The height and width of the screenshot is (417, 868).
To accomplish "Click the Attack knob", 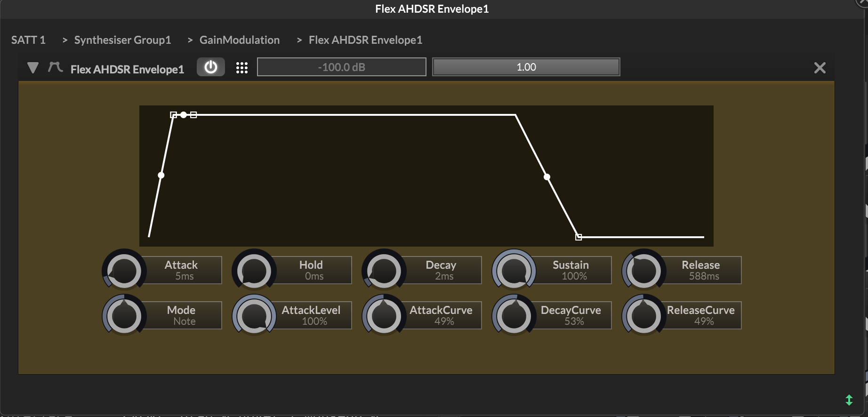I will pyautogui.click(x=124, y=271).
